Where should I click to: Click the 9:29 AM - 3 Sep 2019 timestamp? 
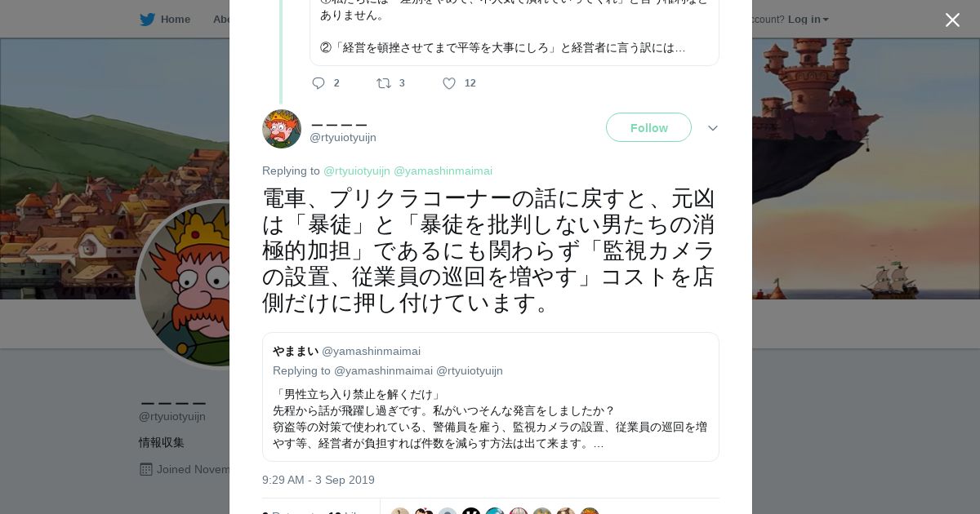(x=318, y=480)
